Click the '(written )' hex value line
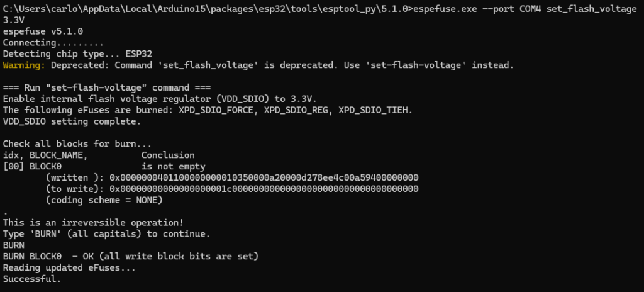The width and height of the screenshot is (644, 292). tap(232, 177)
